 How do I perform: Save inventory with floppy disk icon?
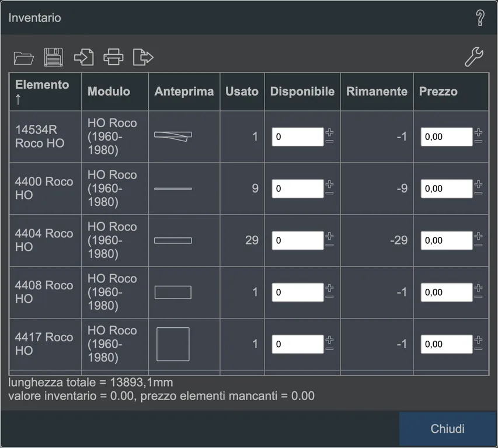(x=53, y=57)
